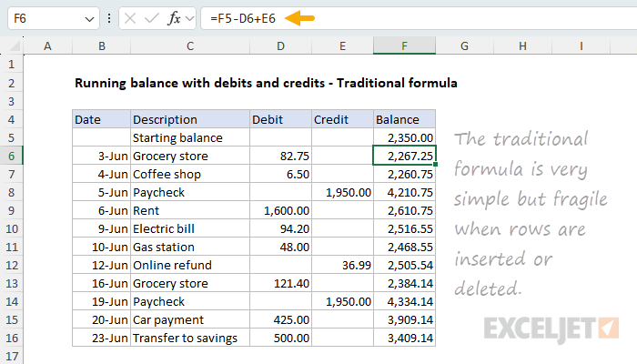This screenshot has height=364, width=637.
Task: Click the title cell 'Running balance with debits and credits'
Action: click(266, 83)
